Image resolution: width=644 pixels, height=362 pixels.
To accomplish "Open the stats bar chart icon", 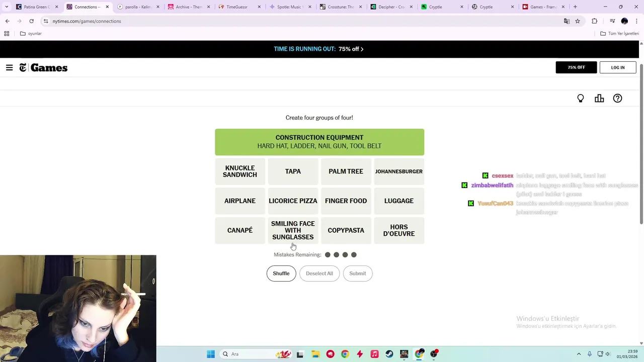I will click(599, 99).
